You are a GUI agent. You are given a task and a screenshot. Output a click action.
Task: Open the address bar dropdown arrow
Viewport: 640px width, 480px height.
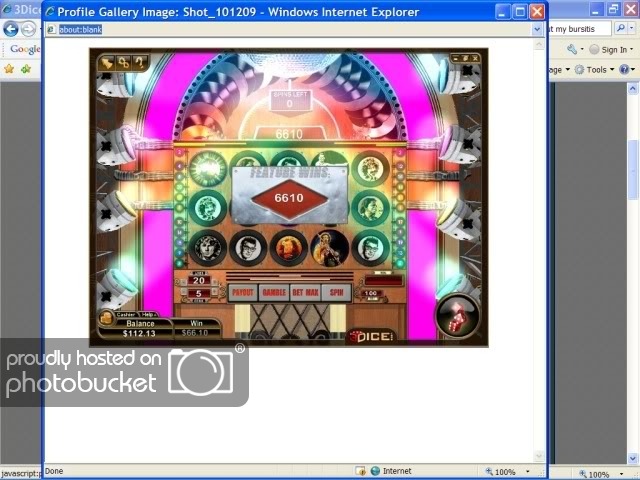point(537,29)
